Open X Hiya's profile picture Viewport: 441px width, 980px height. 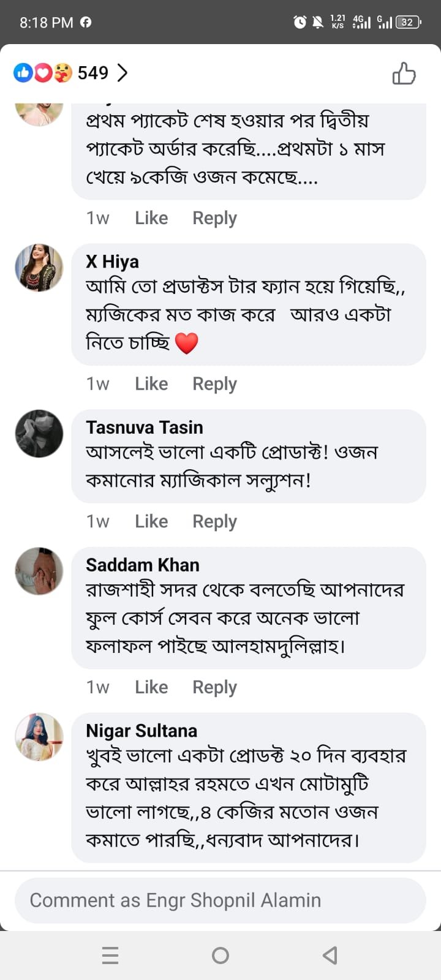(x=39, y=268)
